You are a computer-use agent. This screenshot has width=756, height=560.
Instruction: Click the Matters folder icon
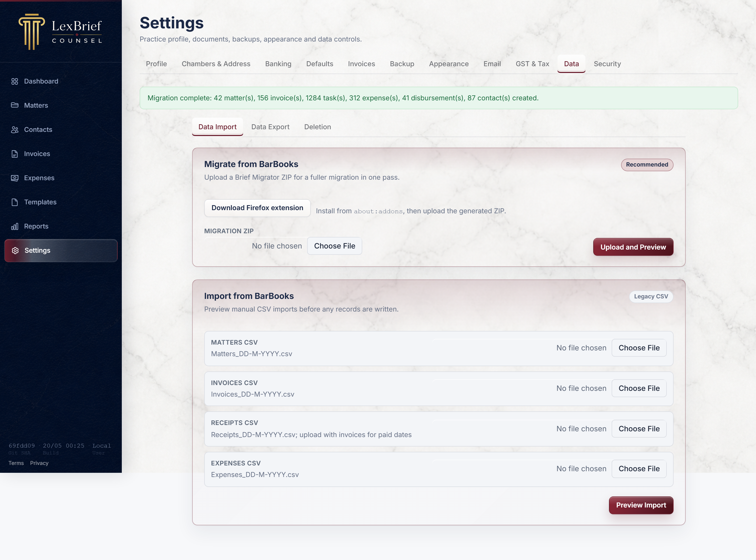[14, 105]
